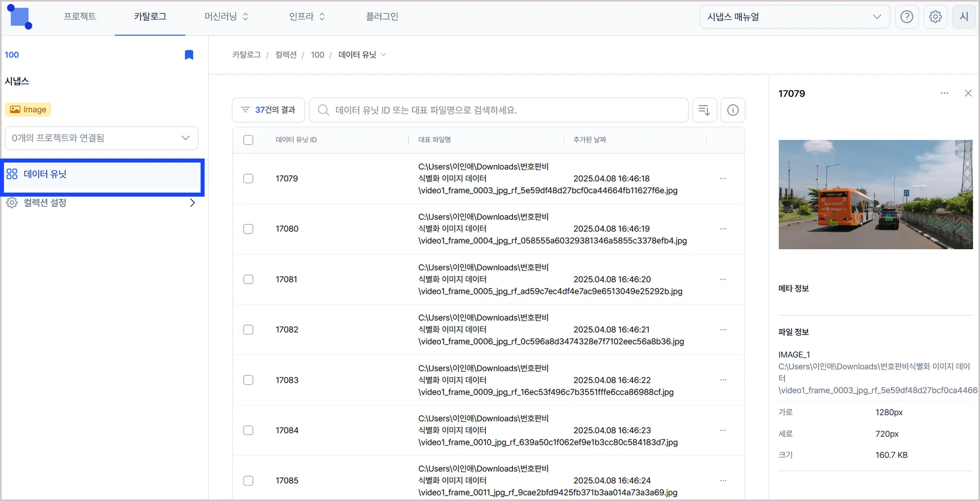Screen dimensions: 980x501
Task: Click the info circle icon by the search box
Action: 733,110
